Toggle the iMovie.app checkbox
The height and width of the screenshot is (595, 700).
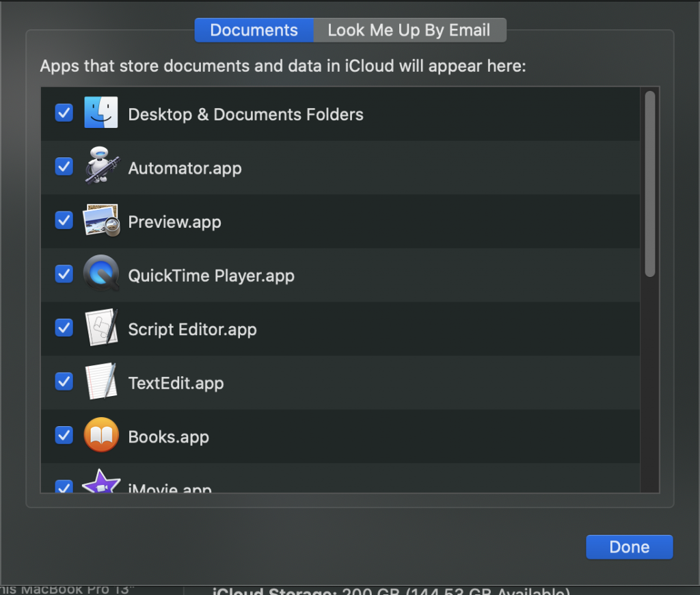[x=64, y=486]
